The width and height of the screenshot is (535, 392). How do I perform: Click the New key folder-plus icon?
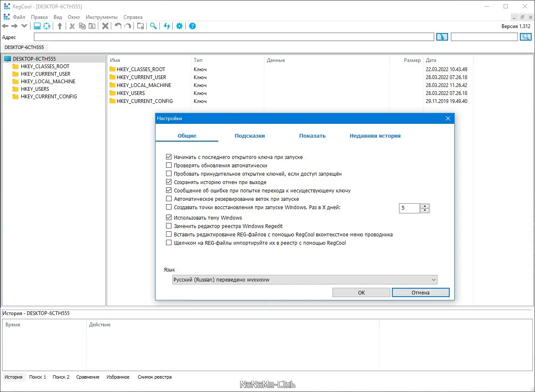pyautogui.click(x=141, y=26)
